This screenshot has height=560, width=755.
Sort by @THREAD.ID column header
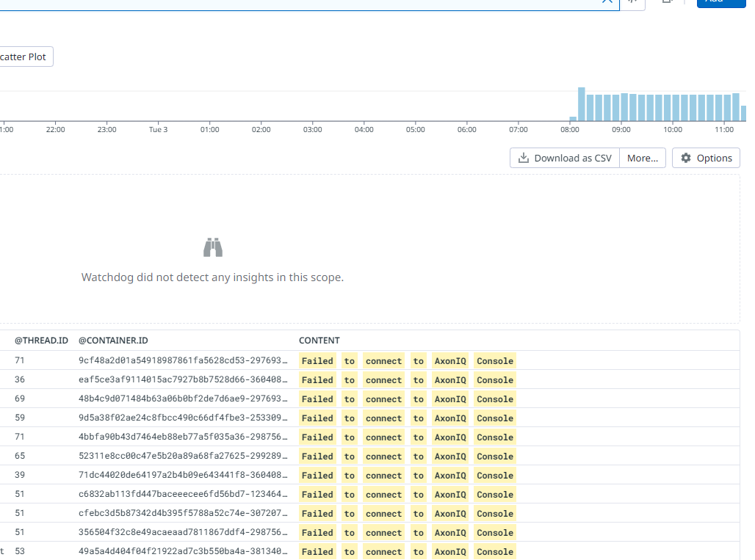tap(41, 340)
